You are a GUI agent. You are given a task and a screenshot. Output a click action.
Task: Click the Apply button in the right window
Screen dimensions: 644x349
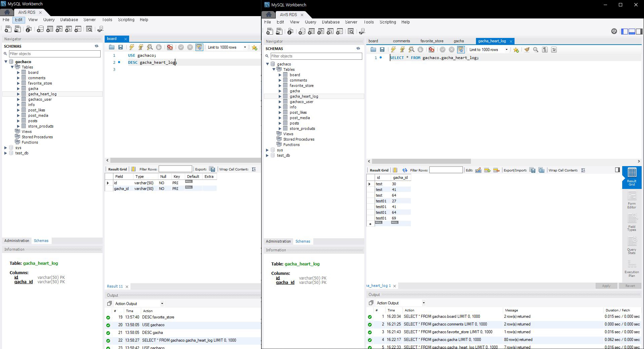pyautogui.click(x=606, y=286)
